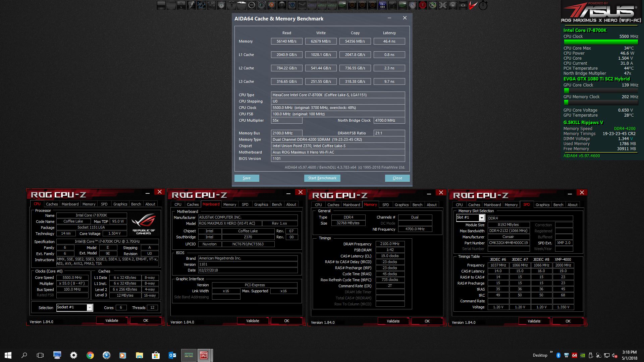Click the green CPU Clock usage bar
The height and width of the screenshot is (362, 644).
pyautogui.click(x=600, y=42)
